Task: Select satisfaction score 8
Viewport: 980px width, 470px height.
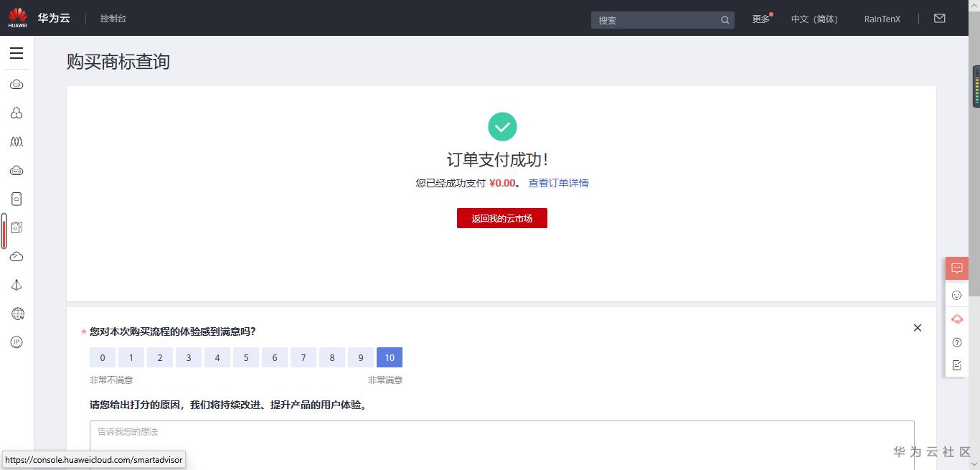Action: 332,357
